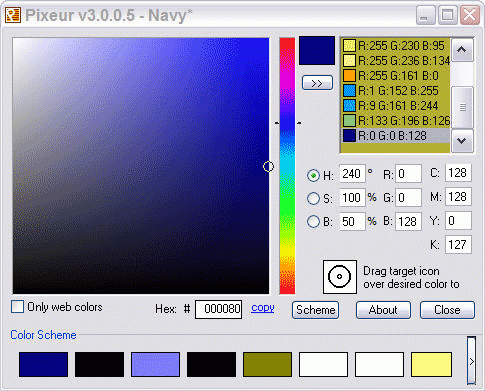485x391 pixels.
Task: Select list entry R:0 G:0 B:128
Action: point(396,136)
